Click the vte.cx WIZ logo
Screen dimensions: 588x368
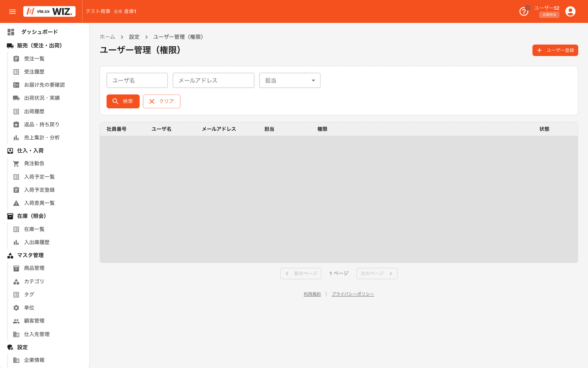49,11
